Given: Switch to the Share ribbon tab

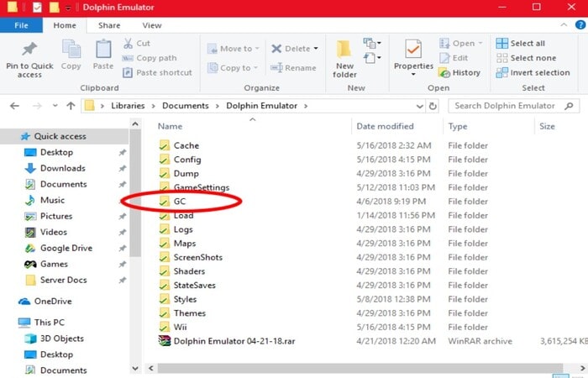Looking at the screenshot, I should coord(109,25).
